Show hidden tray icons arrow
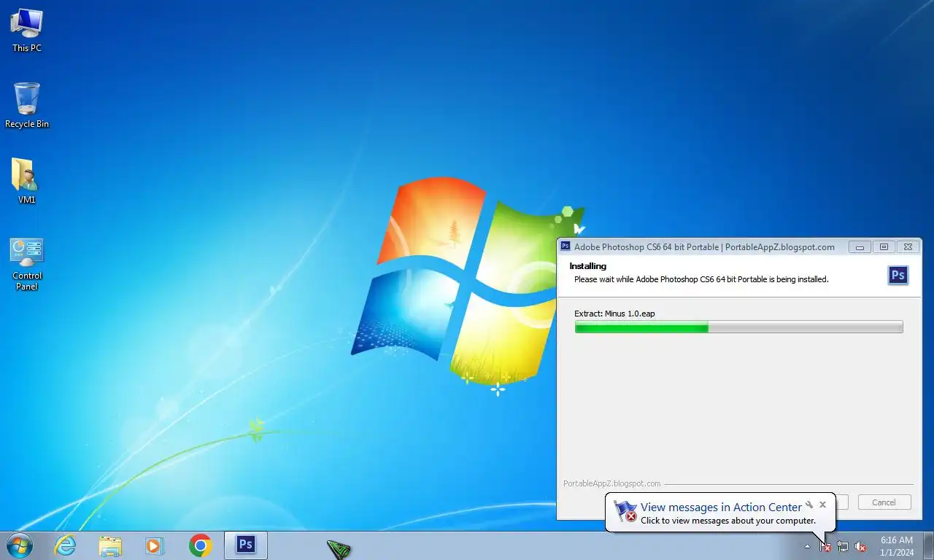Screen dimensions: 934x560 [x=807, y=546]
